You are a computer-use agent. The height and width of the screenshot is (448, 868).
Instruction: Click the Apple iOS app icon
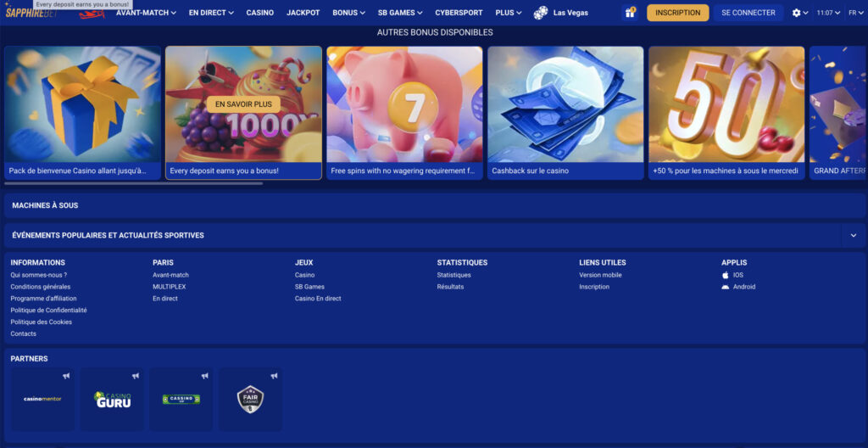point(726,275)
